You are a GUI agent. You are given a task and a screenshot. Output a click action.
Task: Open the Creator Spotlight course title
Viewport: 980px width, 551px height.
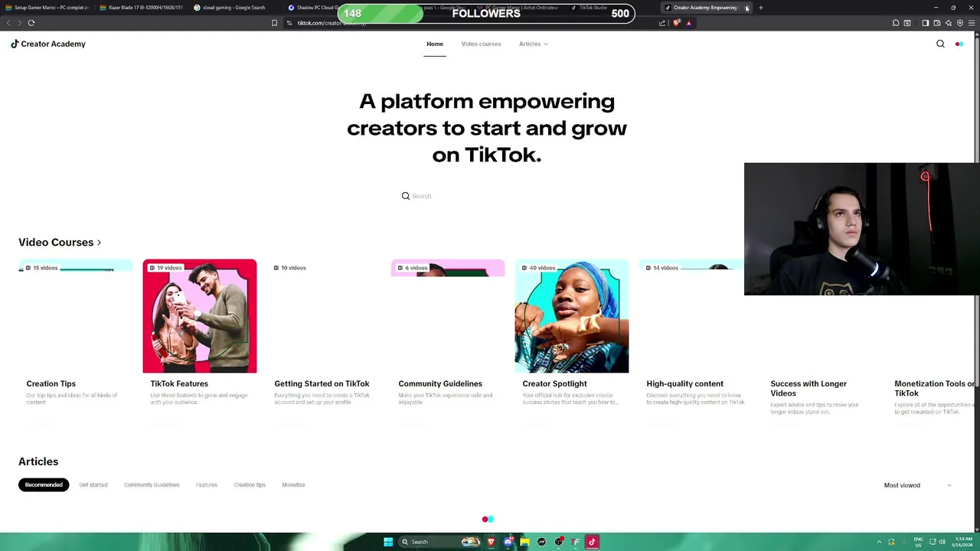pos(554,384)
